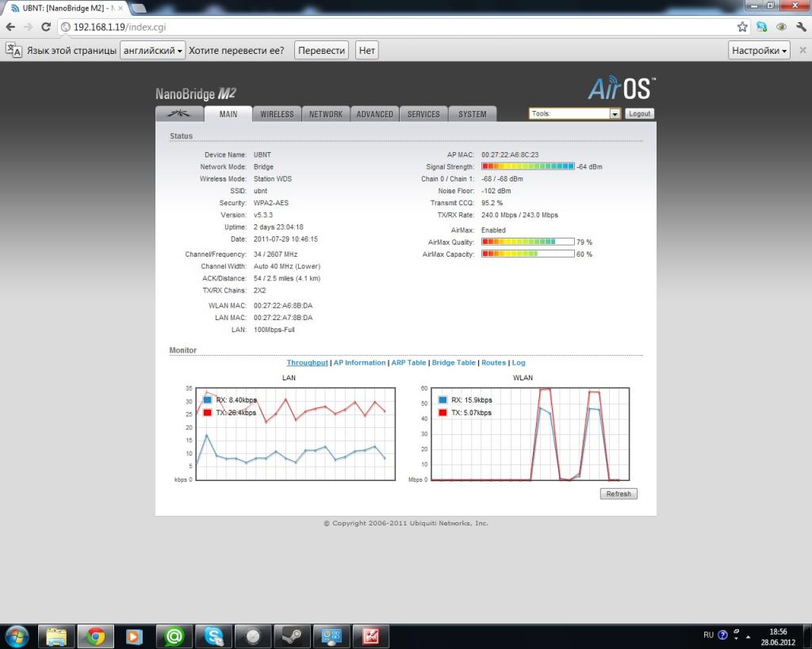This screenshot has width=812, height=649.
Task: Click the gray round taskbar icon
Action: (x=253, y=636)
